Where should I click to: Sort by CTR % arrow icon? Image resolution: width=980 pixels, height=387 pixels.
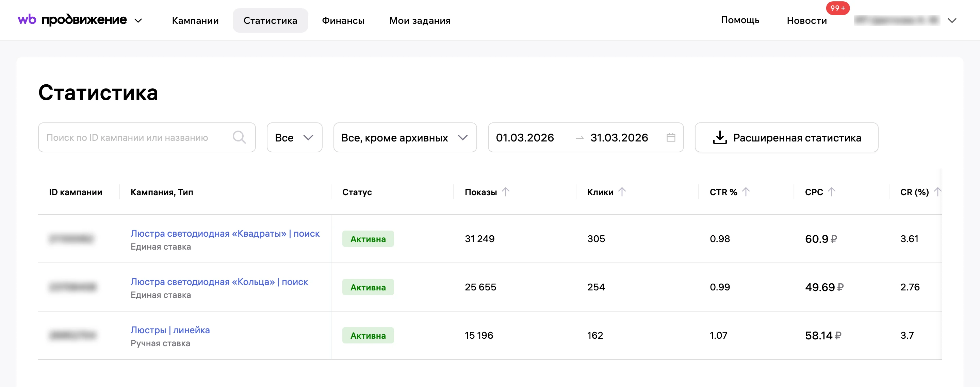[x=746, y=192]
